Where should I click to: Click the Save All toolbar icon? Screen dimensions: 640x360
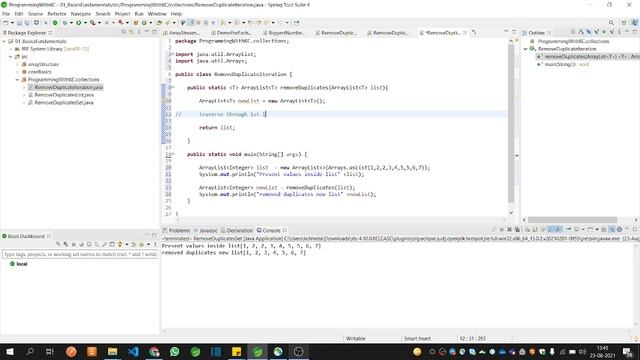(x=27, y=23)
